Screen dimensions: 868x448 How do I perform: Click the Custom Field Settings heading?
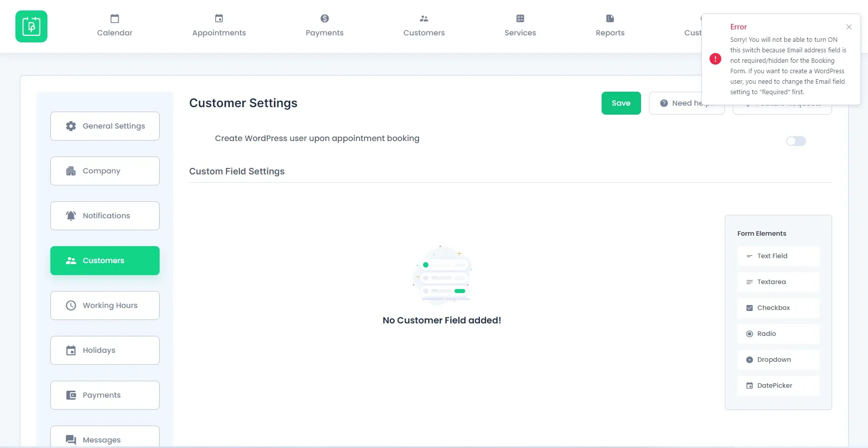pyautogui.click(x=237, y=171)
